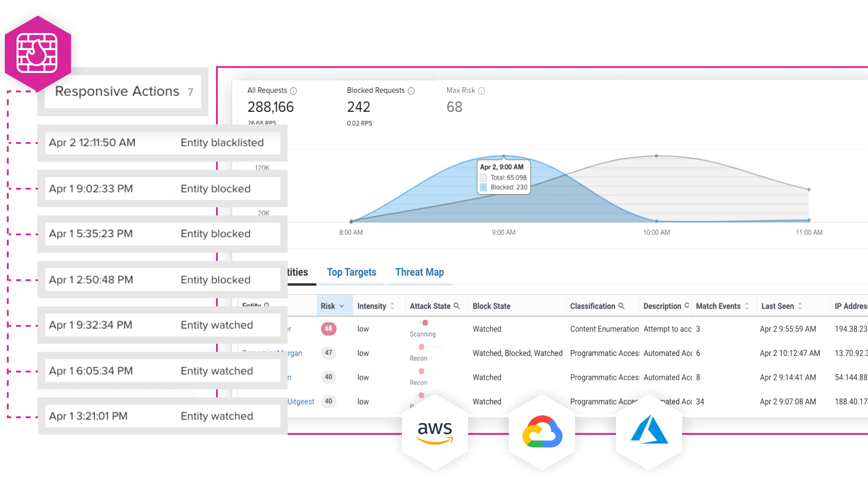This screenshot has height=481, width=868.
Task: Switch to the Top Targets tab
Action: 351,272
